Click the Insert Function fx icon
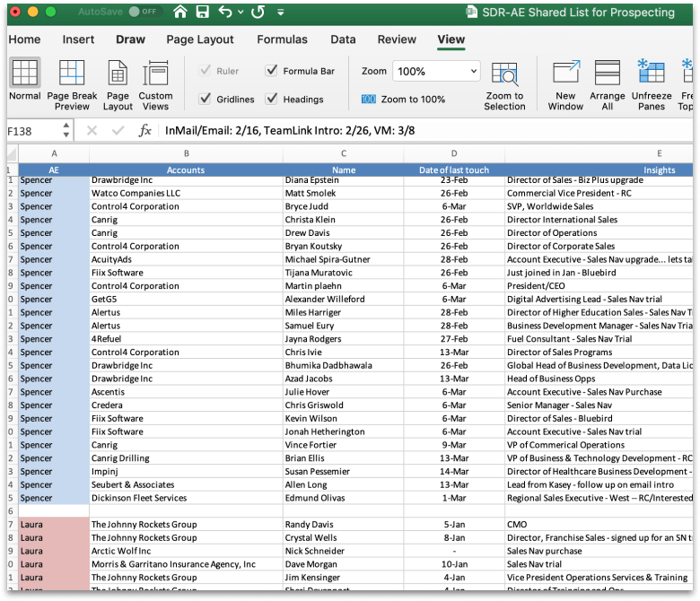 click(144, 131)
